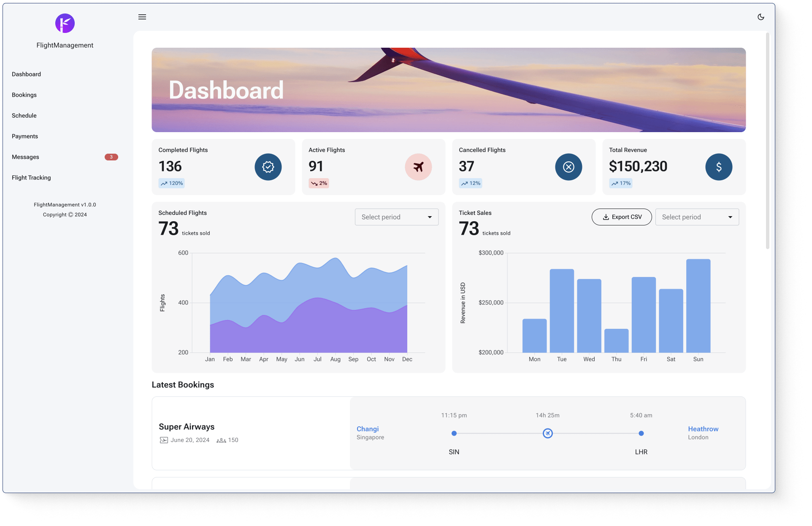Click the hamburger menu icon

tap(142, 17)
